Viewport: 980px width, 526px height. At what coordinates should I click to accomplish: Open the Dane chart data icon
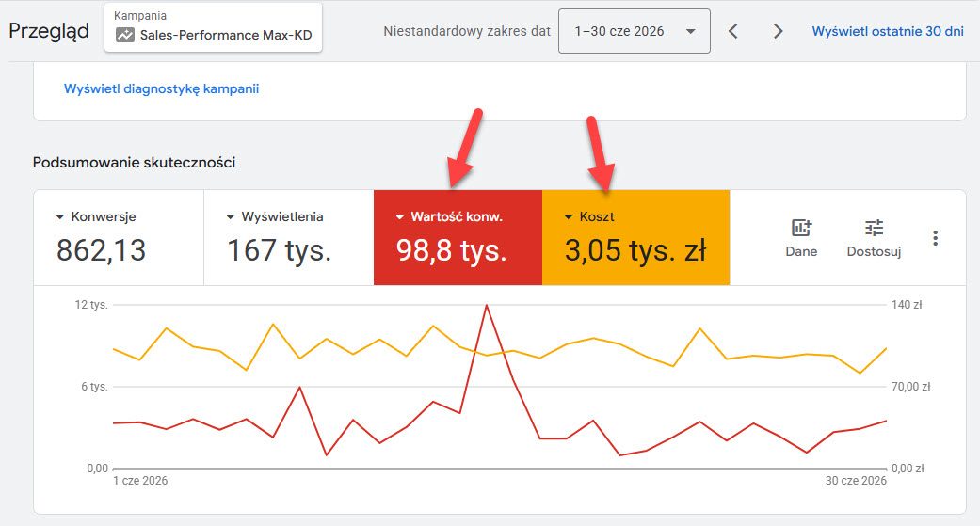click(x=801, y=228)
